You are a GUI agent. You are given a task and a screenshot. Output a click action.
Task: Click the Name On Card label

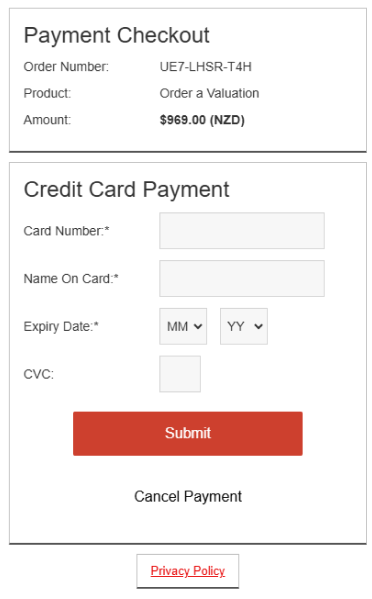click(x=71, y=278)
